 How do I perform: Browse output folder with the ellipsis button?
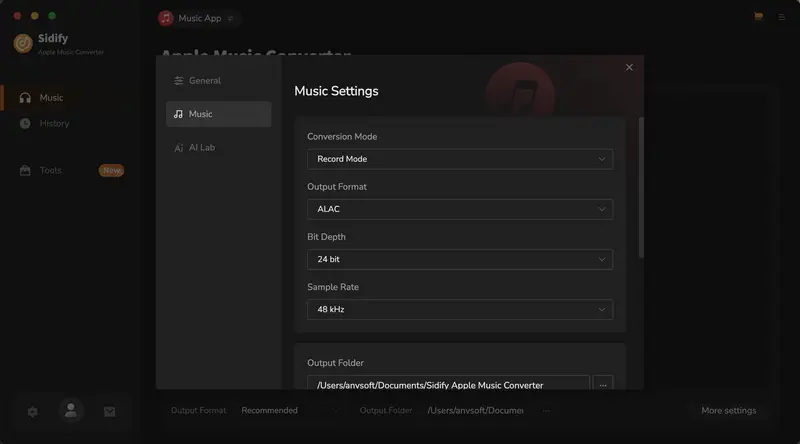602,385
